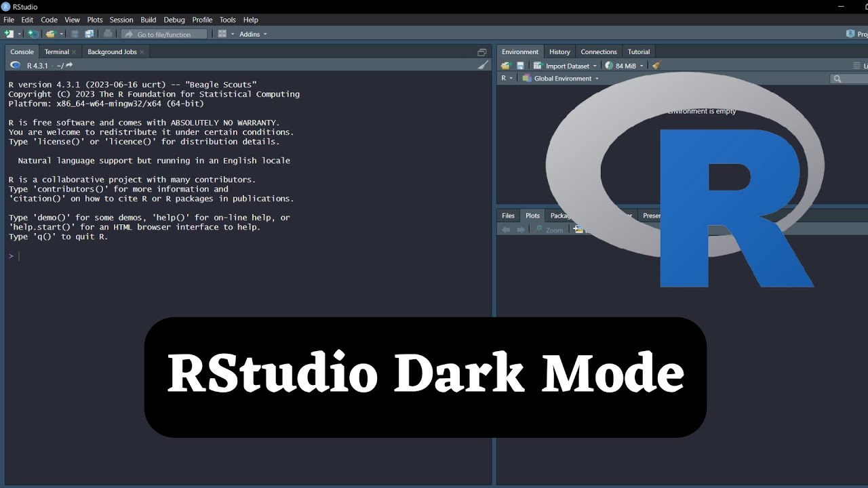This screenshot has height=488, width=868.
Task: Close the Terminal tab
Action: 74,52
